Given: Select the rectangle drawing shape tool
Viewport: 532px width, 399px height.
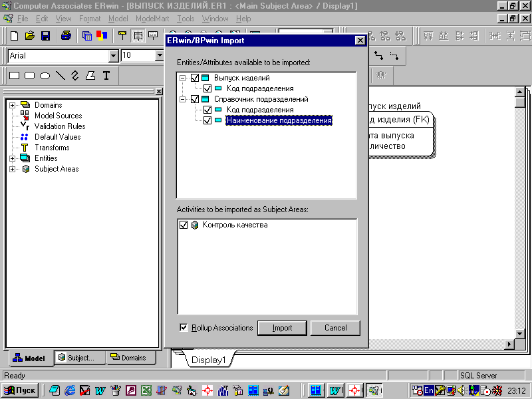Looking at the screenshot, I should point(14,75).
